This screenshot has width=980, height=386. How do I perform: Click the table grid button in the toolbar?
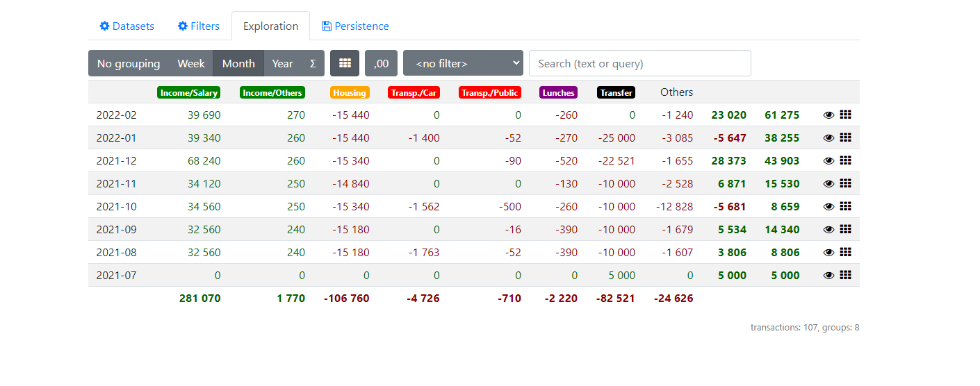click(345, 63)
